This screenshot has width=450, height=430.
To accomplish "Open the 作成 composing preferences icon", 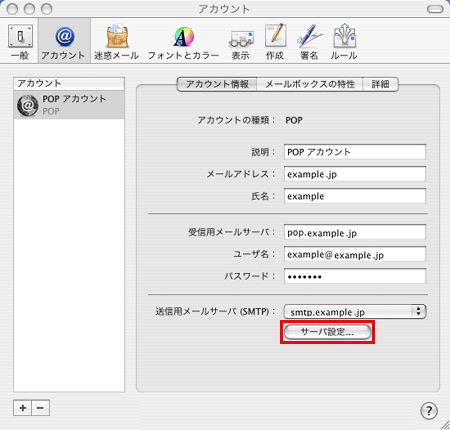I will [275, 42].
